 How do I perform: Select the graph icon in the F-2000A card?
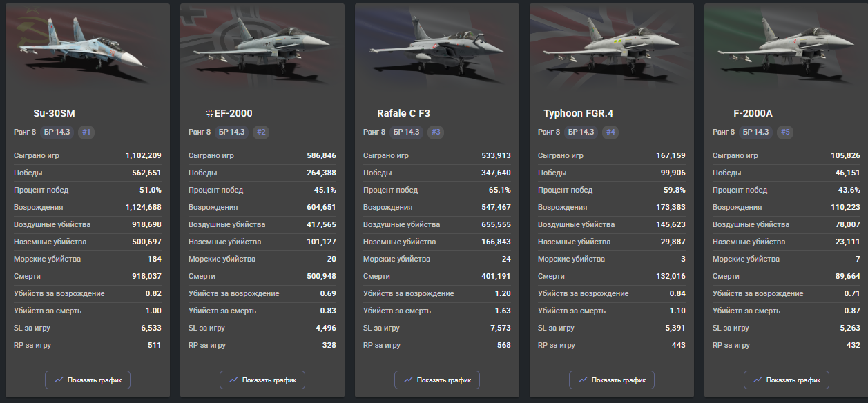(x=758, y=380)
